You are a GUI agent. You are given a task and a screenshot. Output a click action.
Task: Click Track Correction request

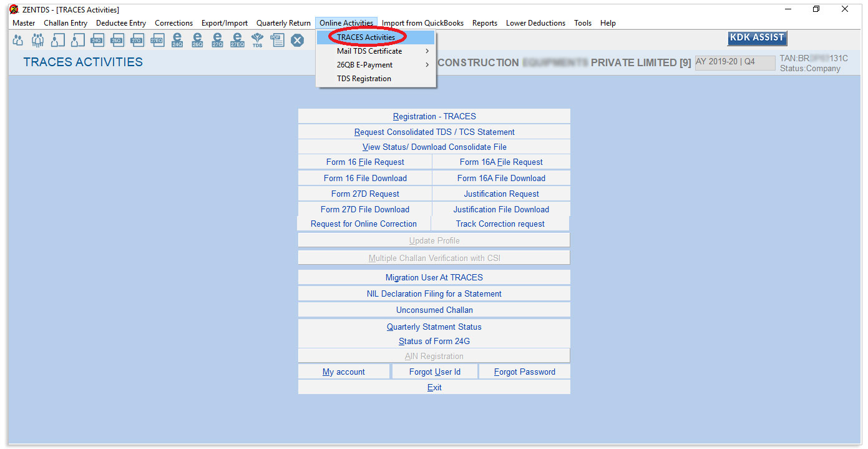point(500,224)
